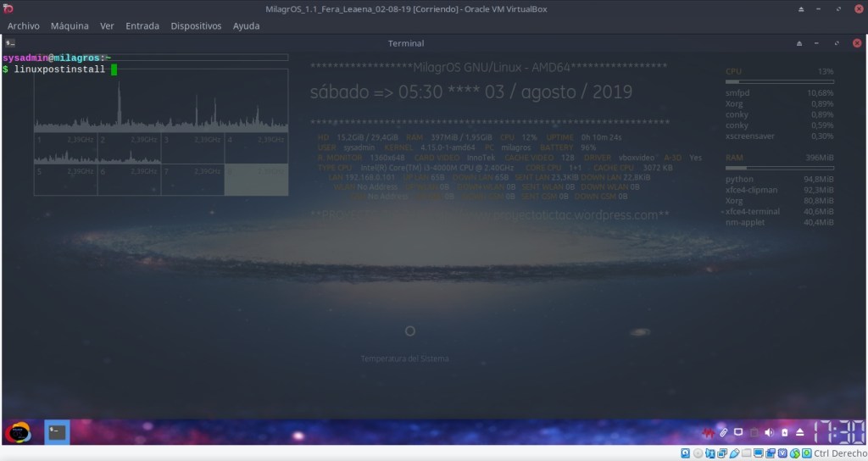Click the VirtualBox app icon in the title bar
This screenshot has width=868, height=461.
pyautogui.click(x=8, y=8)
